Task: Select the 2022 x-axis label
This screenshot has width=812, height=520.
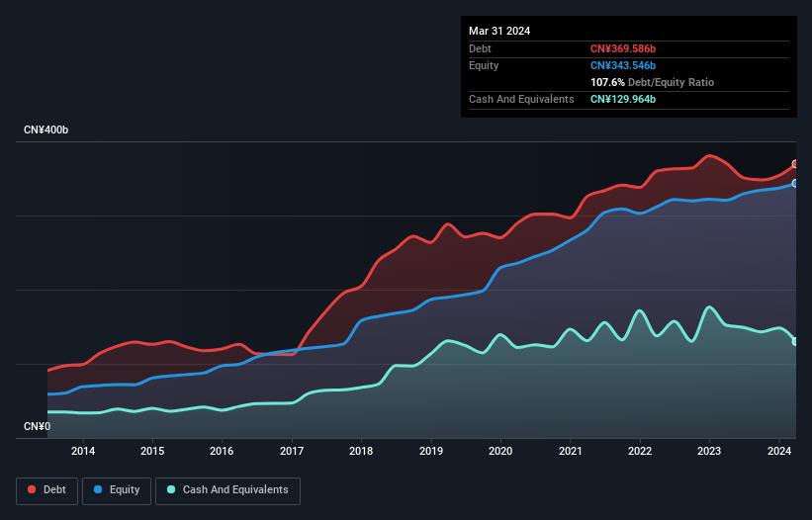Action: [640, 451]
